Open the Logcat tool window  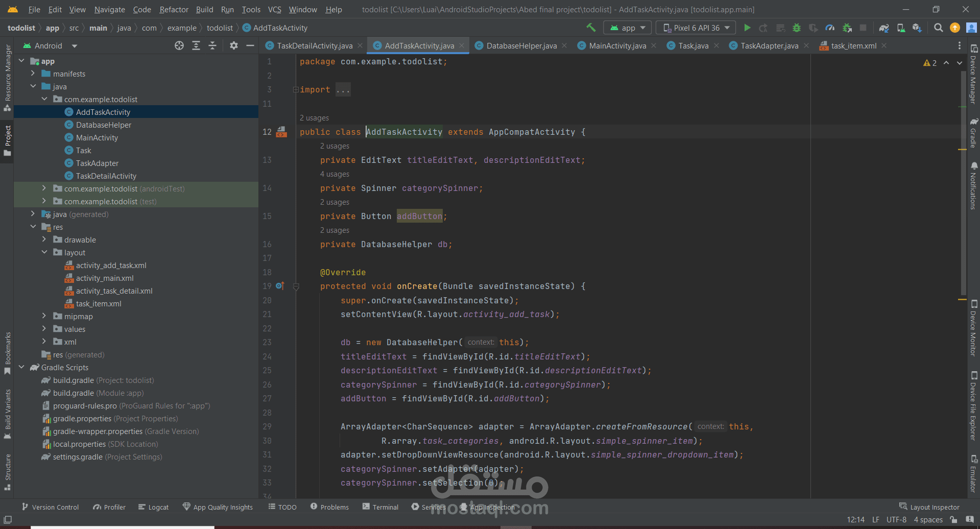click(153, 507)
